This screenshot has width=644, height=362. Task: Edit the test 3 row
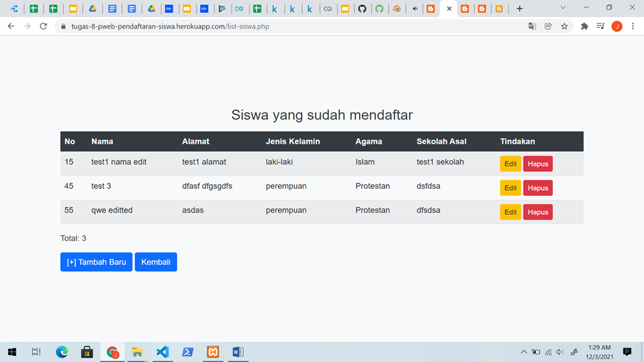pos(510,188)
